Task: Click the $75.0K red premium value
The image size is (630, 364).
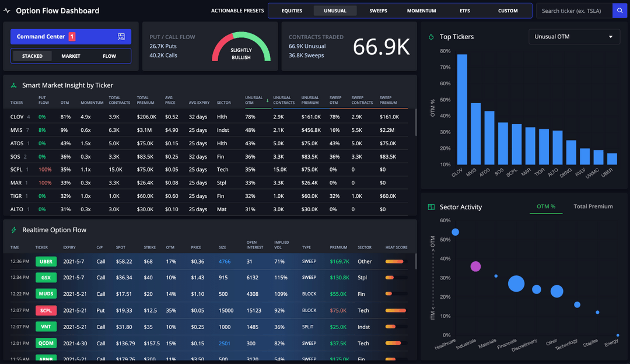Action: coord(338,310)
